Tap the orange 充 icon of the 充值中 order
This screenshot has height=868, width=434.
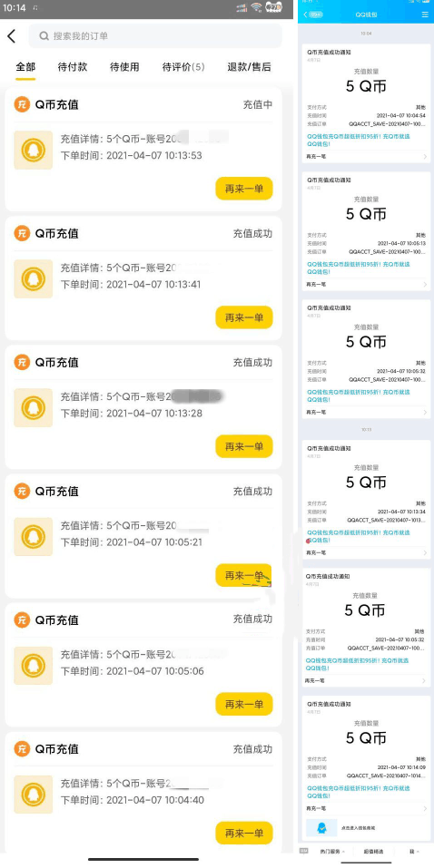[22, 104]
